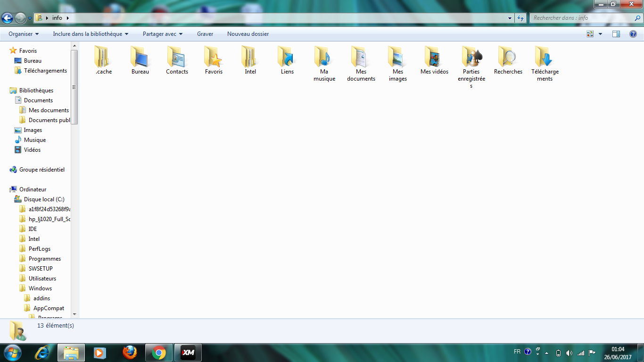
Task: Click the Back navigation arrow
Action: click(8, 18)
